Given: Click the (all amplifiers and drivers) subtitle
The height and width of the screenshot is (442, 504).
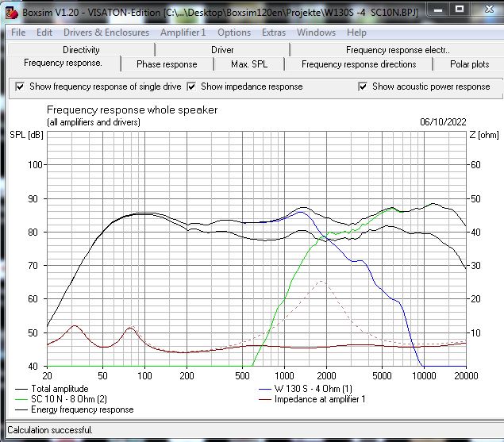Looking at the screenshot, I should tap(94, 122).
